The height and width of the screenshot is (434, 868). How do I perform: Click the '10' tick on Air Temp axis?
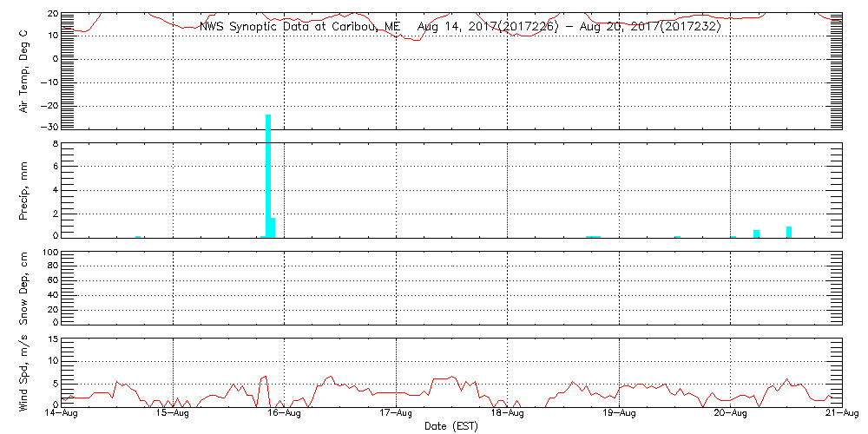[x=52, y=35]
